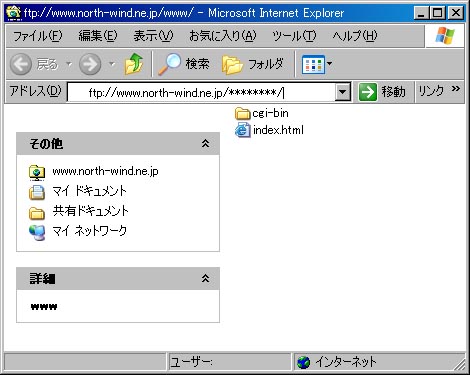The height and width of the screenshot is (375, 470).
Task: Click the index.html file name
Action: coord(278,130)
